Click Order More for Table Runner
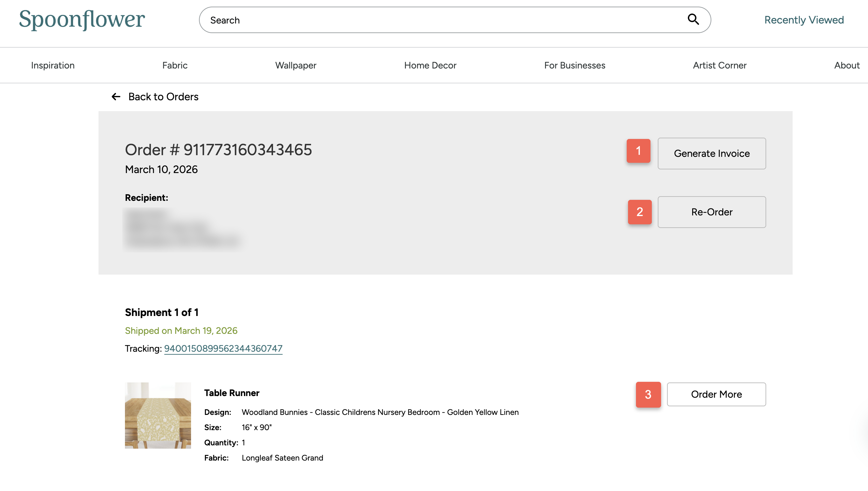The image size is (868, 491). (x=716, y=394)
